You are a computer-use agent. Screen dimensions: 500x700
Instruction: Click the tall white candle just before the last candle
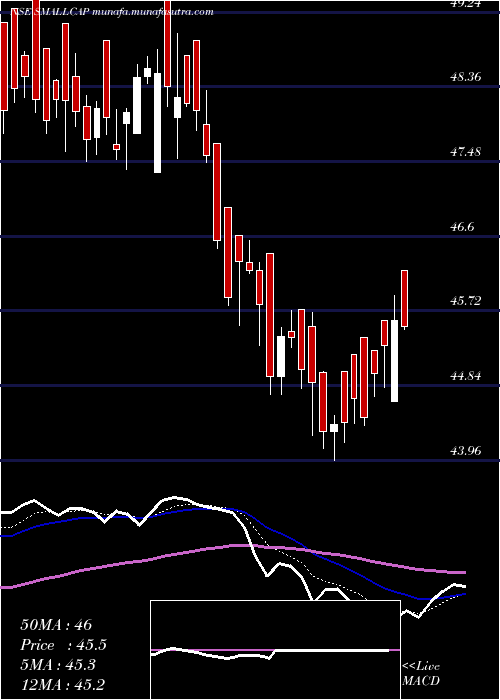395,361
